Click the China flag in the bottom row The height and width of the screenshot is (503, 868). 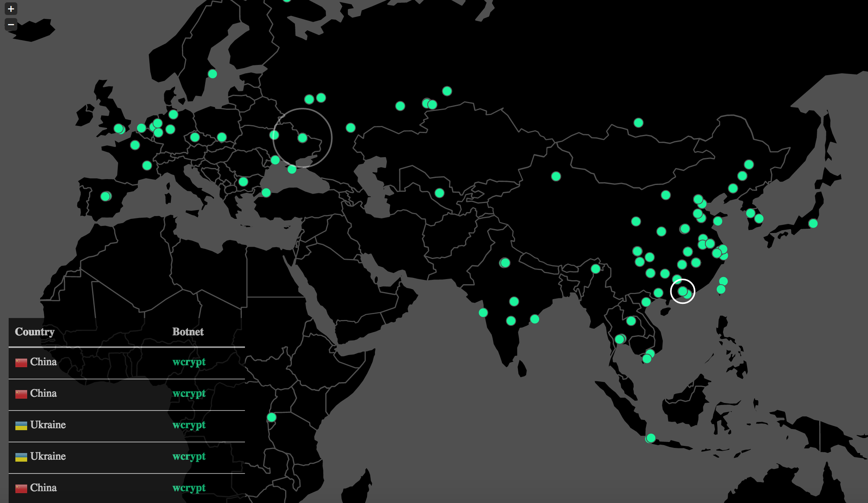click(x=22, y=488)
